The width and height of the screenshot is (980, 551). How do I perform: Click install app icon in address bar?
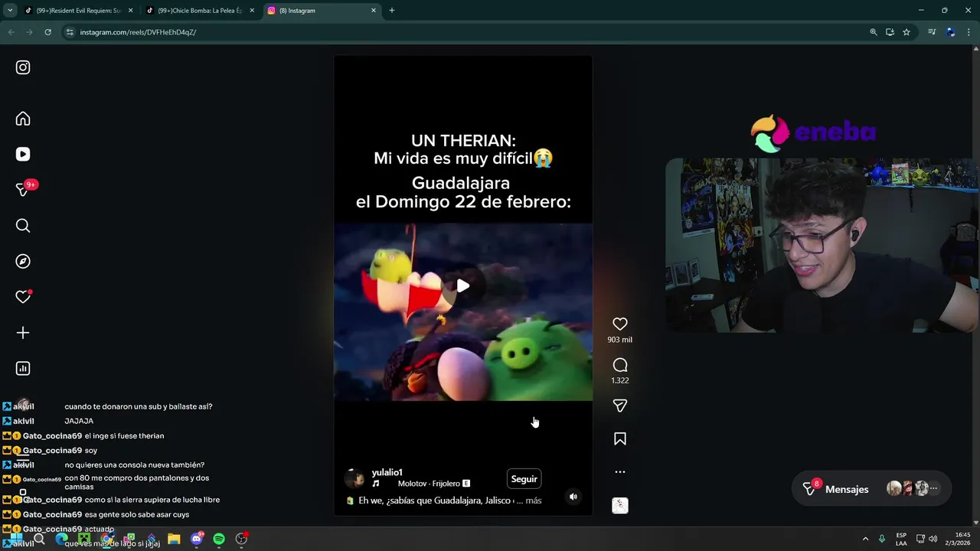tap(890, 32)
